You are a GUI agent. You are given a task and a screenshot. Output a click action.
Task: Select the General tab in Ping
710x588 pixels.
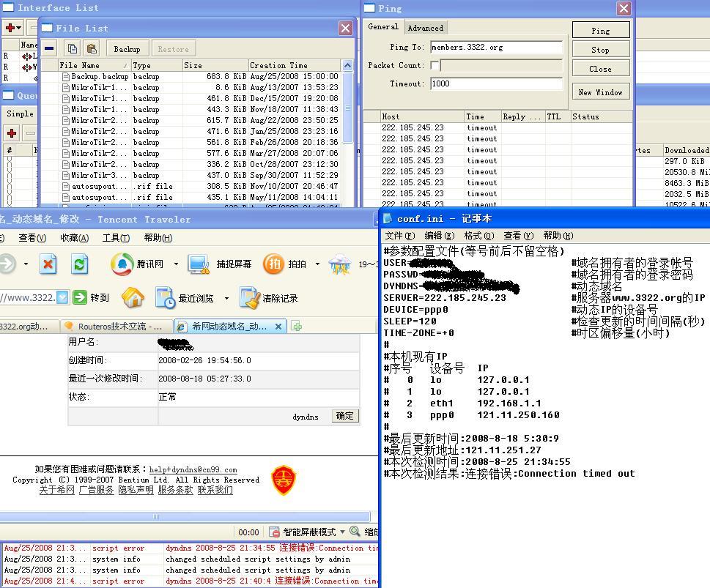click(383, 26)
